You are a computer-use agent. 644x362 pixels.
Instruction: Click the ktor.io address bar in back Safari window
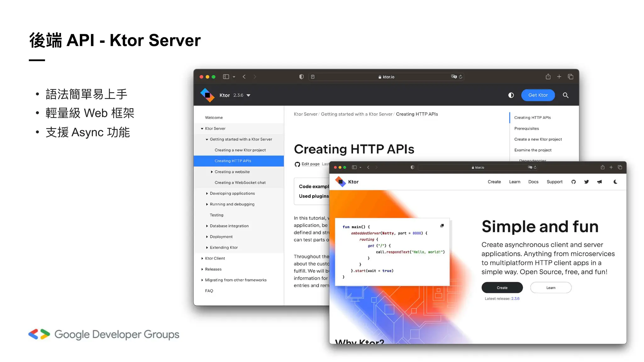coord(386,77)
